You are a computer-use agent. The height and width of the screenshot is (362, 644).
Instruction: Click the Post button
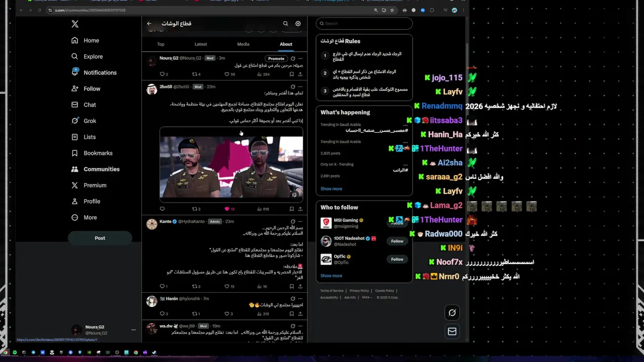pyautogui.click(x=100, y=238)
